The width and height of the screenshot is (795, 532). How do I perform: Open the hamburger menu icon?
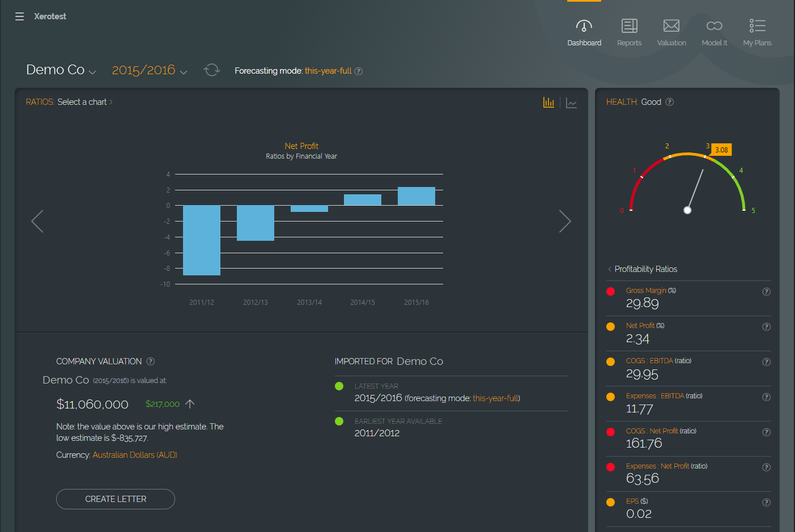pos(19,16)
